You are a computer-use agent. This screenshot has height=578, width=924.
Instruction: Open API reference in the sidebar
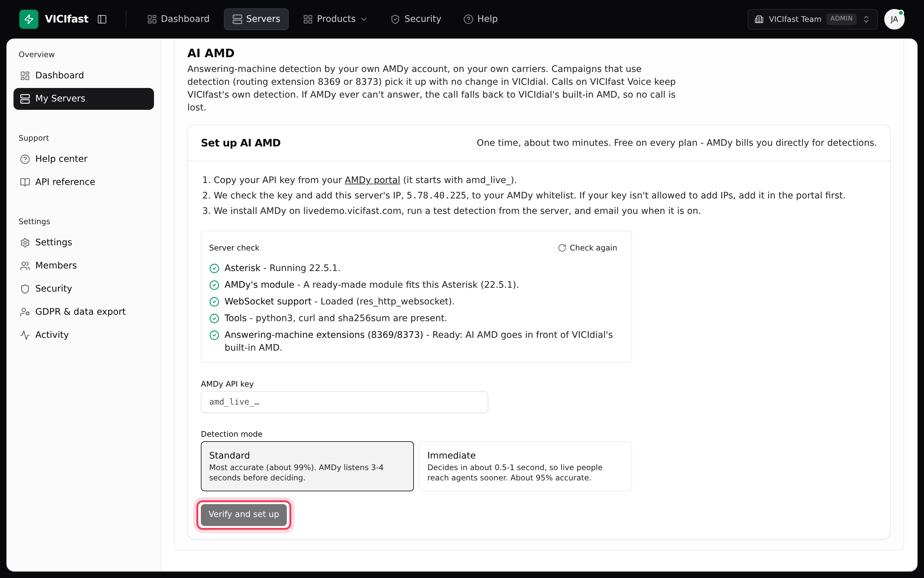(x=84, y=182)
